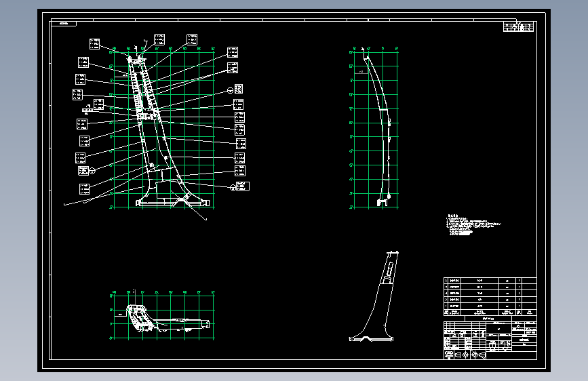Click the small dotted table left of the main view
588x381 pixels.
(x=87, y=110)
